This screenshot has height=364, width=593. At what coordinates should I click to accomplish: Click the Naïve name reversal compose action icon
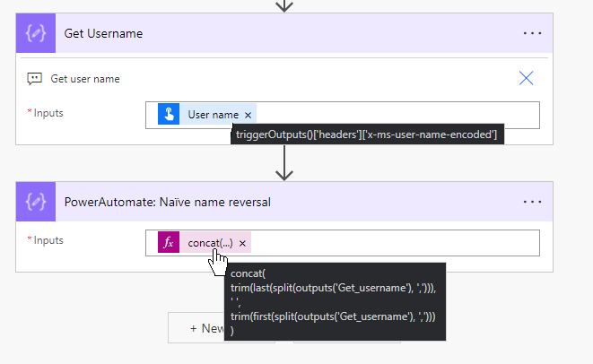click(x=36, y=202)
